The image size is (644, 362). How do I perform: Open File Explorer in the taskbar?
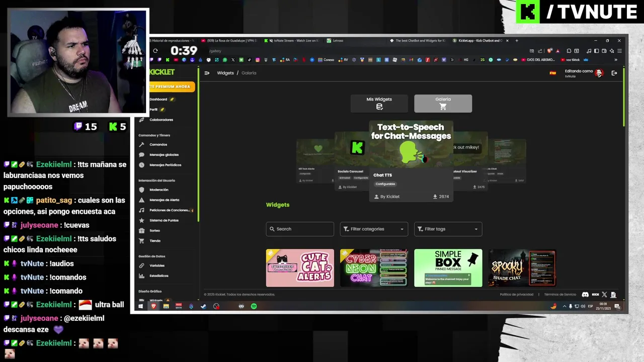[166, 306]
